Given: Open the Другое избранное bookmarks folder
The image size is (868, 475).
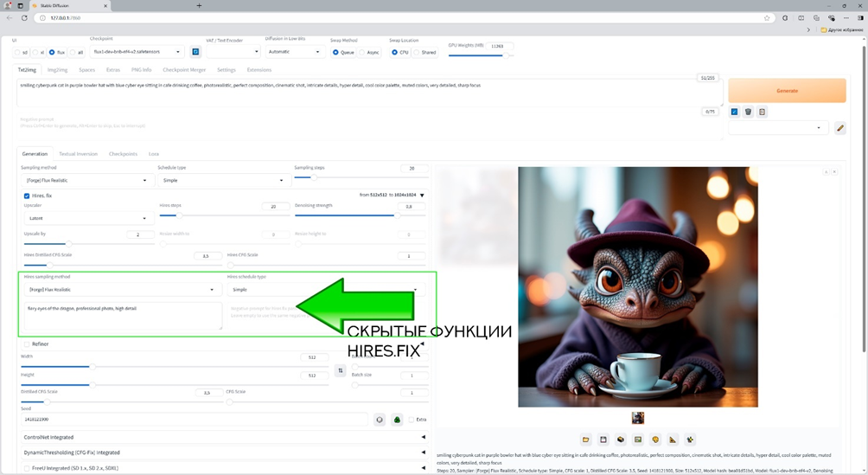Looking at the screenshot, I should tap(841, 29).
